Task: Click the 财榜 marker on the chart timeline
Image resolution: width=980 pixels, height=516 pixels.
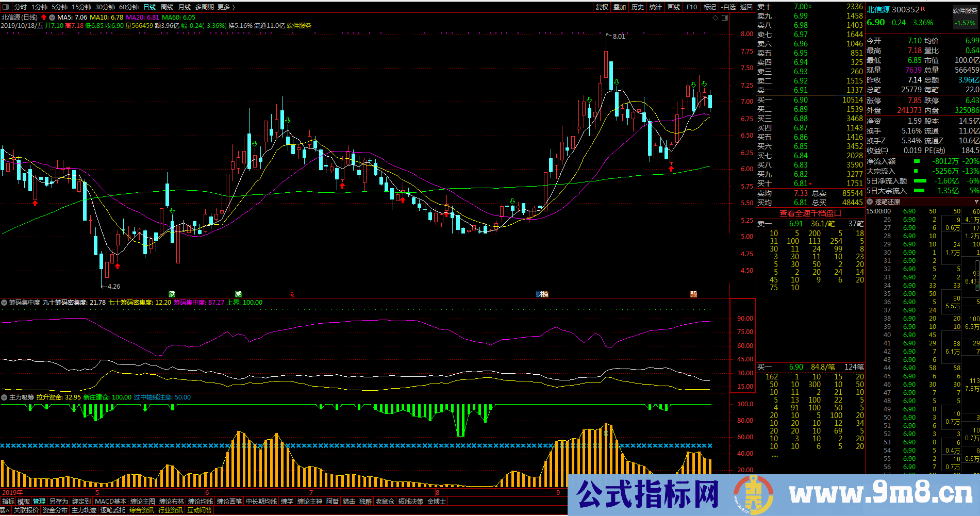Action: click(x=542, y=294)
